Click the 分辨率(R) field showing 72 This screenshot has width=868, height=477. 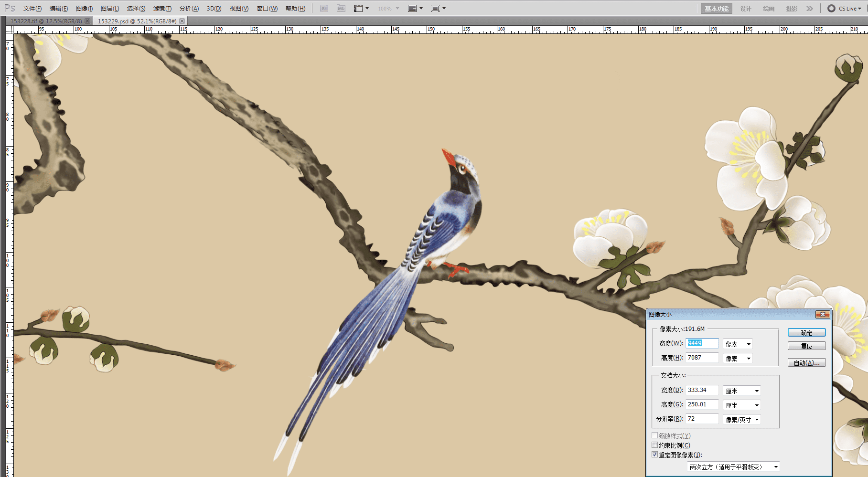702,419
